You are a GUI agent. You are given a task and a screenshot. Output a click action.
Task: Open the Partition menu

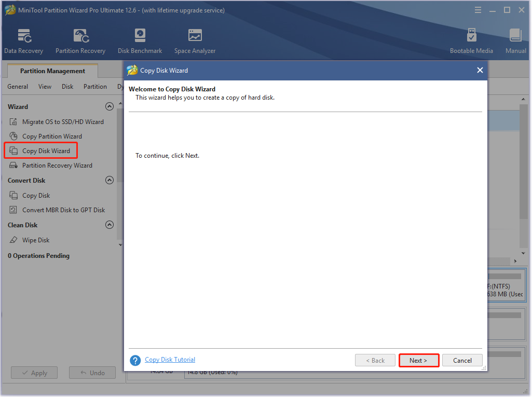[95, 87]
